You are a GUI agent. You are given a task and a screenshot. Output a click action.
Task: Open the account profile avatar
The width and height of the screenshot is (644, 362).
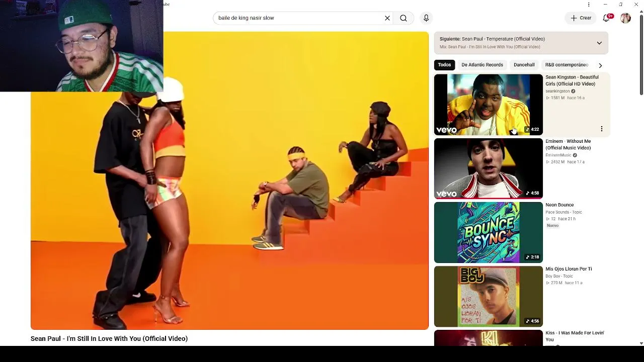625,18
